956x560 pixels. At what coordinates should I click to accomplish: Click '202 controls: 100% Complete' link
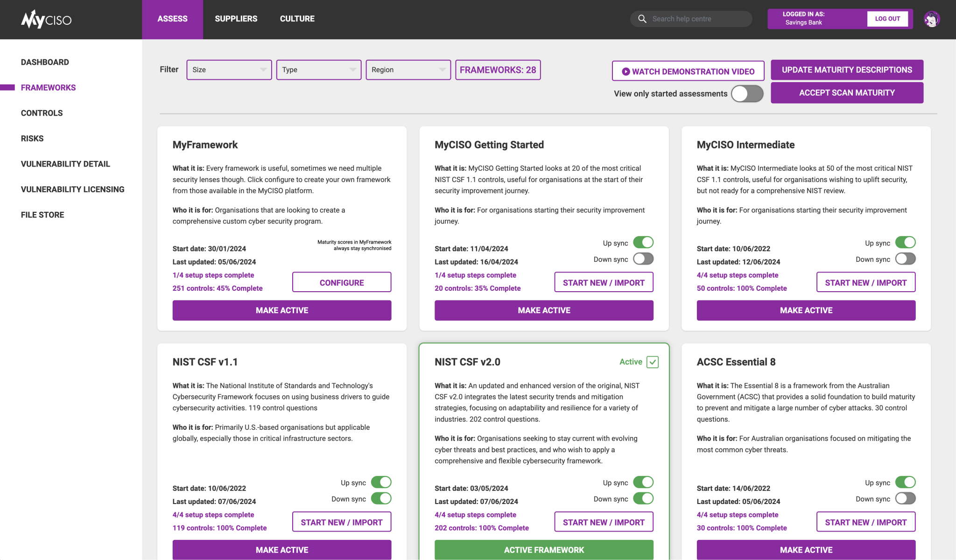[482, 528]
